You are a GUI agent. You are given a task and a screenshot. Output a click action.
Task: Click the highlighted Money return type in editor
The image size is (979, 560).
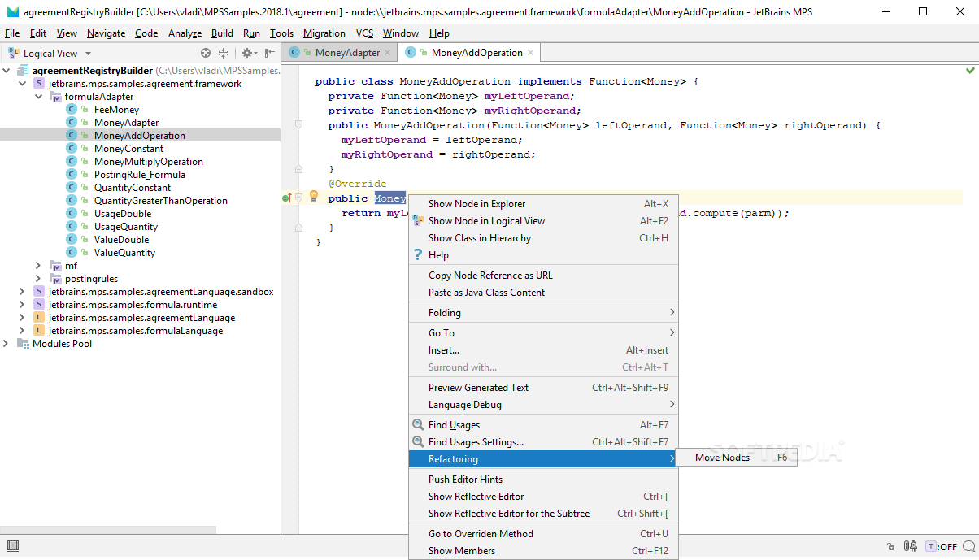coord(390,198)
